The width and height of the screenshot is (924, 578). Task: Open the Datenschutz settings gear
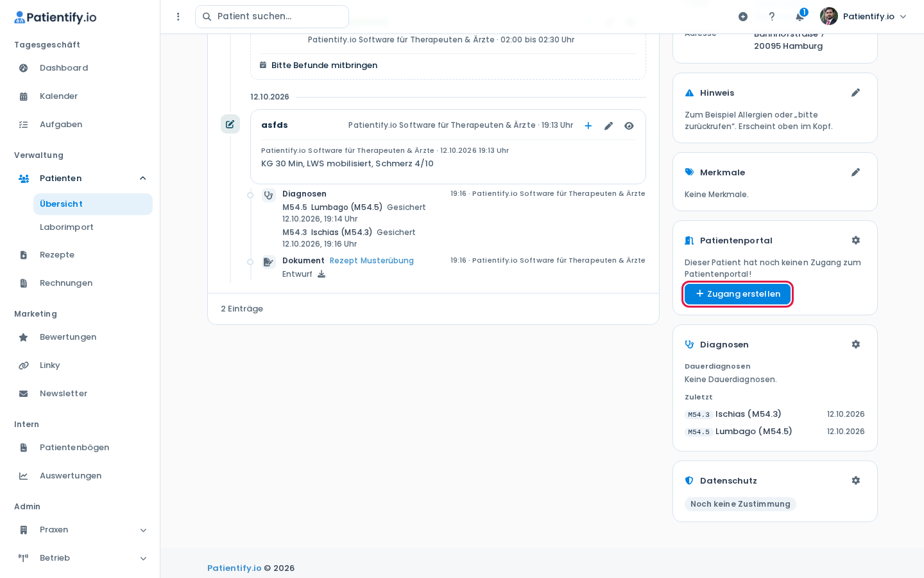tap(855, 480)
